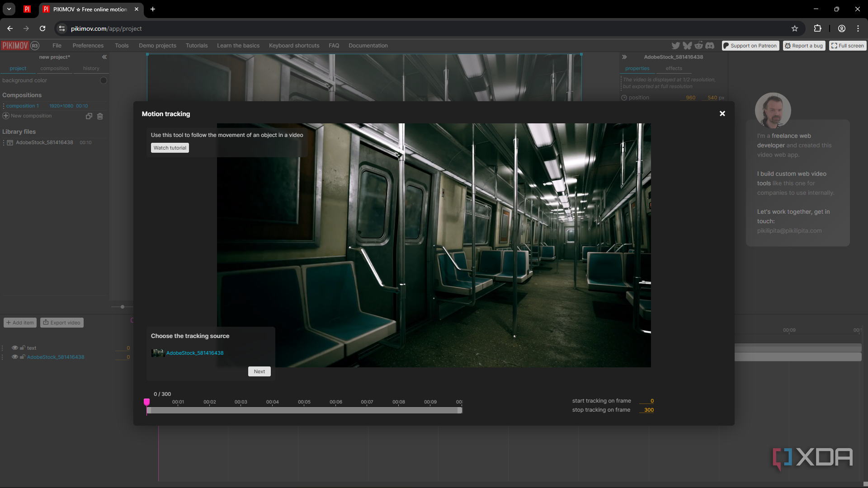Image resolution: width=868 pixels, height=488 pixels.
Task: Click the Full screen button
Action: (x=848, y=46)
